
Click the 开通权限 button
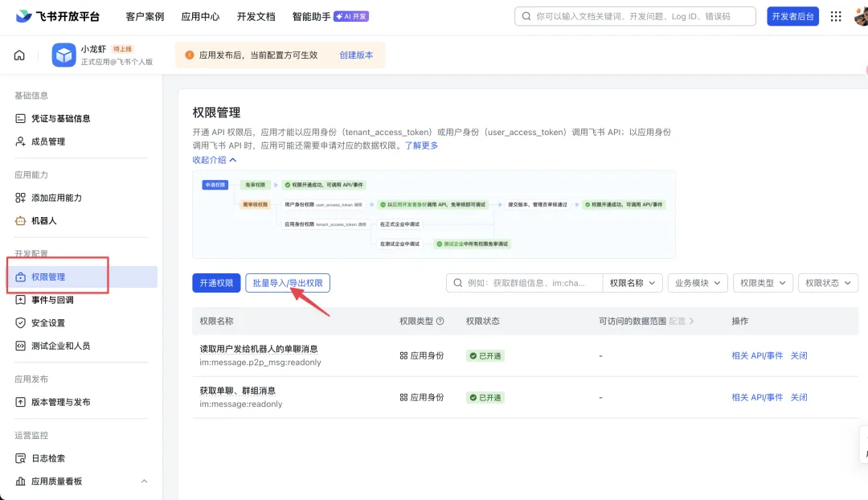tap(216, 283)
